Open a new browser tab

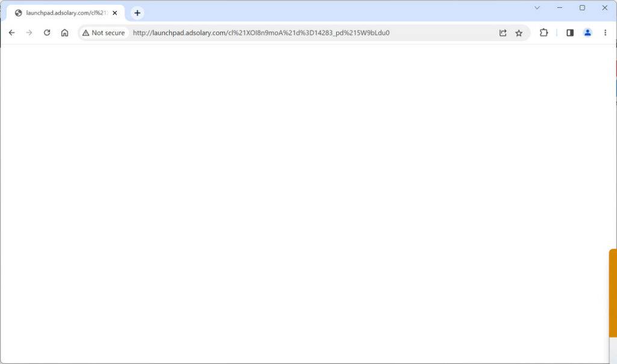pyautogui.click(x=137, y=13)
